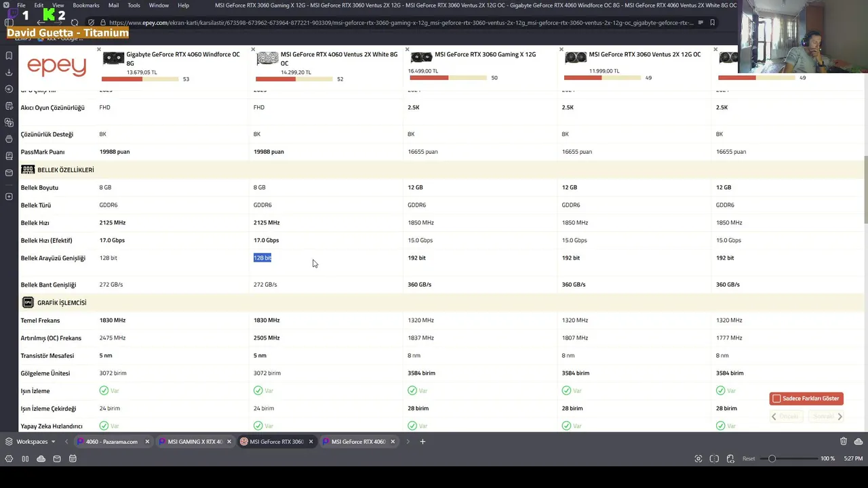Go to the epey logo homepage
Screen dimensions: 868x488
click(57, 66)
